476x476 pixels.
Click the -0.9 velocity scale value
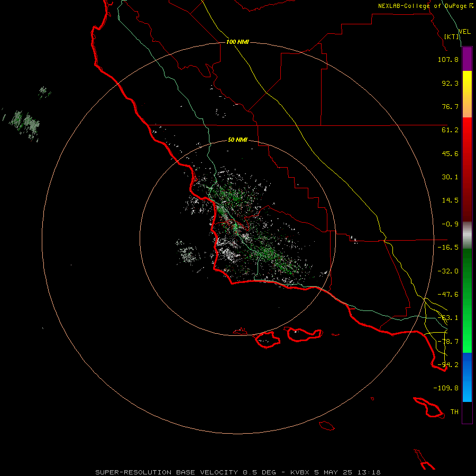[450, 224]
